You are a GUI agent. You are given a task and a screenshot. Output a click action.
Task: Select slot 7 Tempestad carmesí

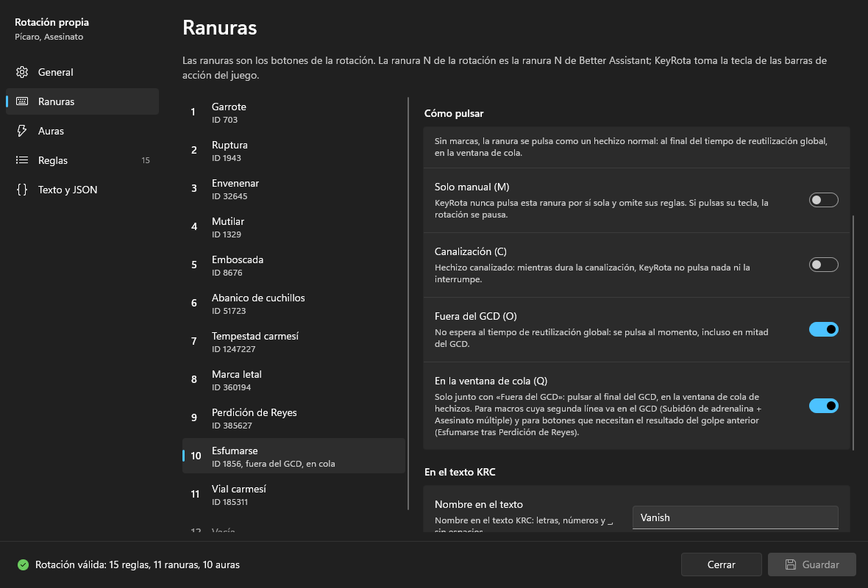pyautogui.click(x=294, y=341)
